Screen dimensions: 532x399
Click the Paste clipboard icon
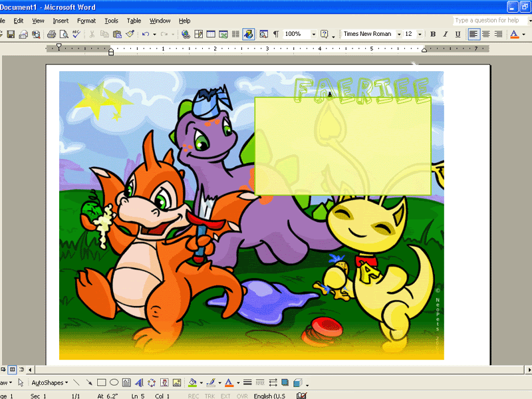(117, 34)
